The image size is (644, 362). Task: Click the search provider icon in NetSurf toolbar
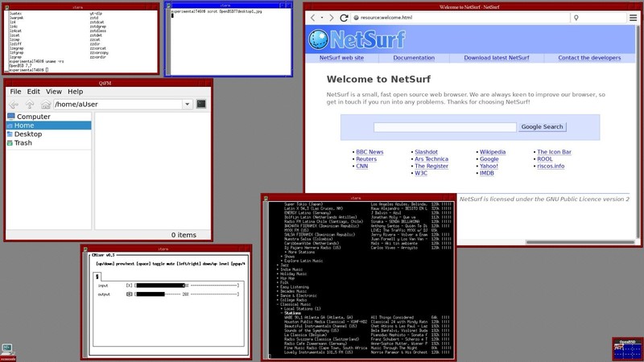pos(576,18)
